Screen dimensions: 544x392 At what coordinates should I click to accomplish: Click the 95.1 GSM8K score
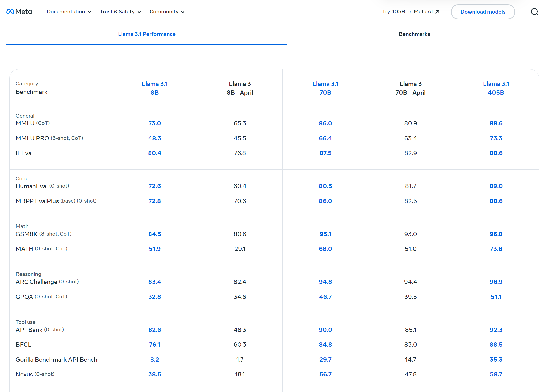pyautogui.click(x=325, y=234)
